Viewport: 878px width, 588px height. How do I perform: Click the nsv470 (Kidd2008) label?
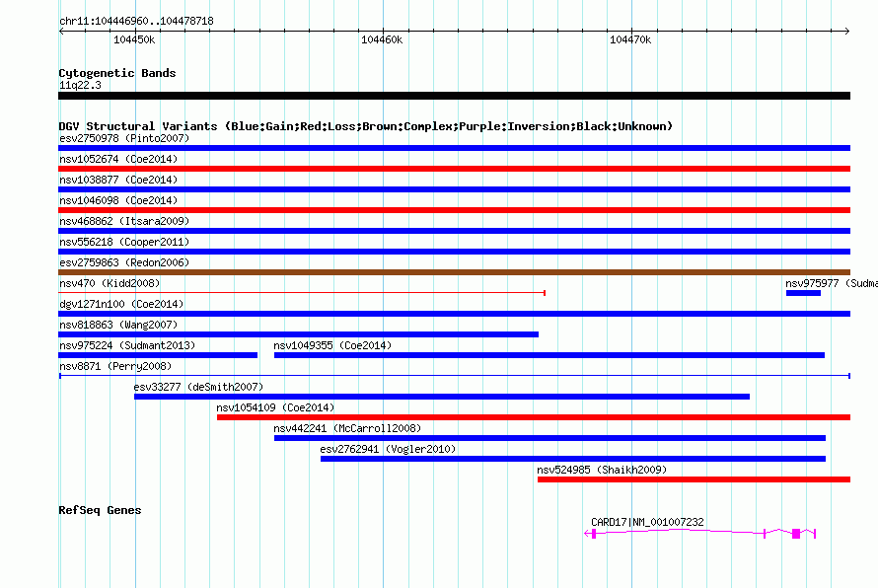coord(110,283)
